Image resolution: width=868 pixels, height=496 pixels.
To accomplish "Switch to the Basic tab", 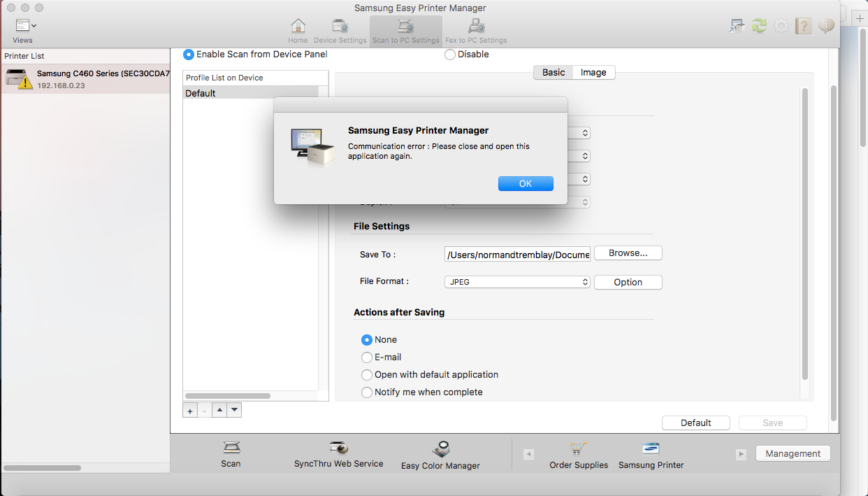I will click(x=554, y=72).
